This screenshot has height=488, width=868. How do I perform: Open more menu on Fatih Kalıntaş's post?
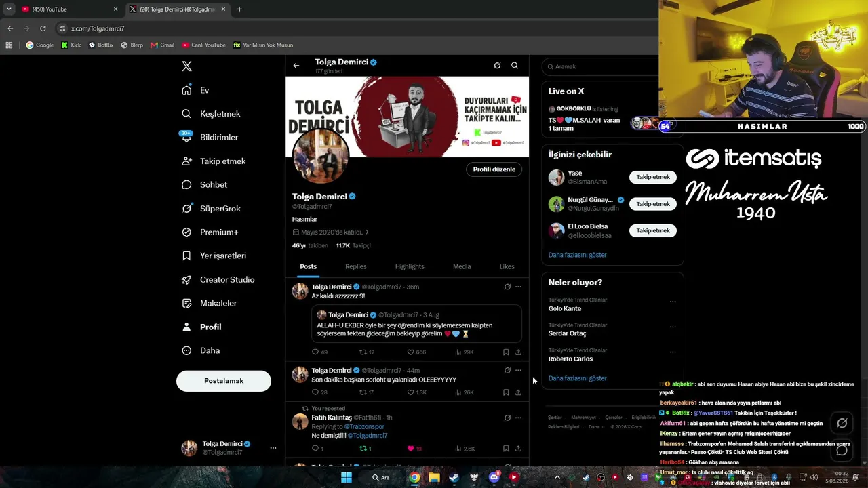[x=518, y=418]
